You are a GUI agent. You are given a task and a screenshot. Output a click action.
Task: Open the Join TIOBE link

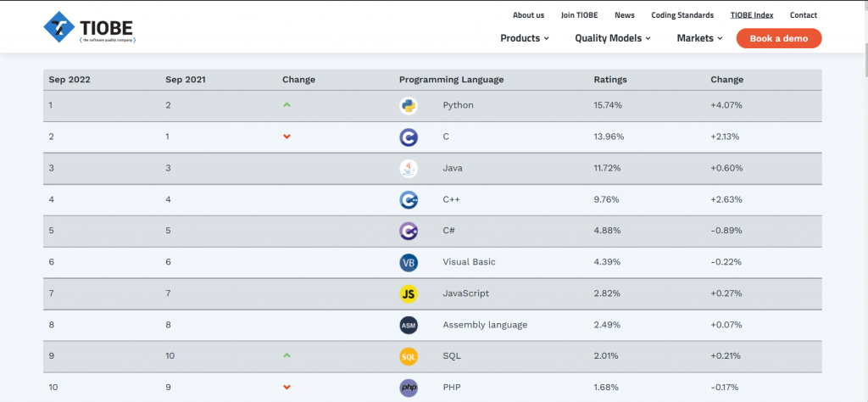(x=579, y=15)
